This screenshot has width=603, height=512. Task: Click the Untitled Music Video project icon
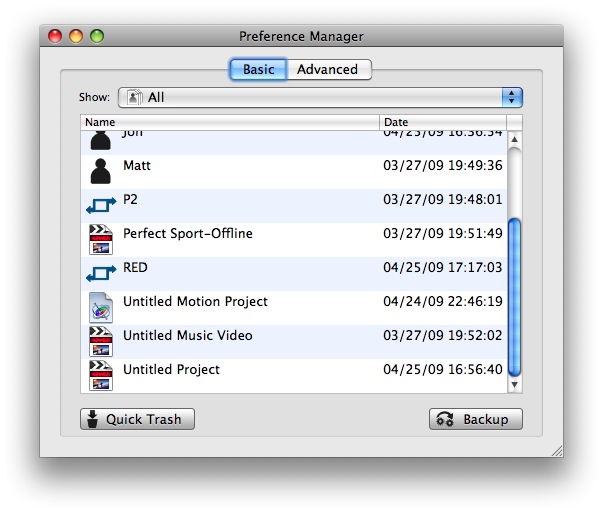[101, 341]
